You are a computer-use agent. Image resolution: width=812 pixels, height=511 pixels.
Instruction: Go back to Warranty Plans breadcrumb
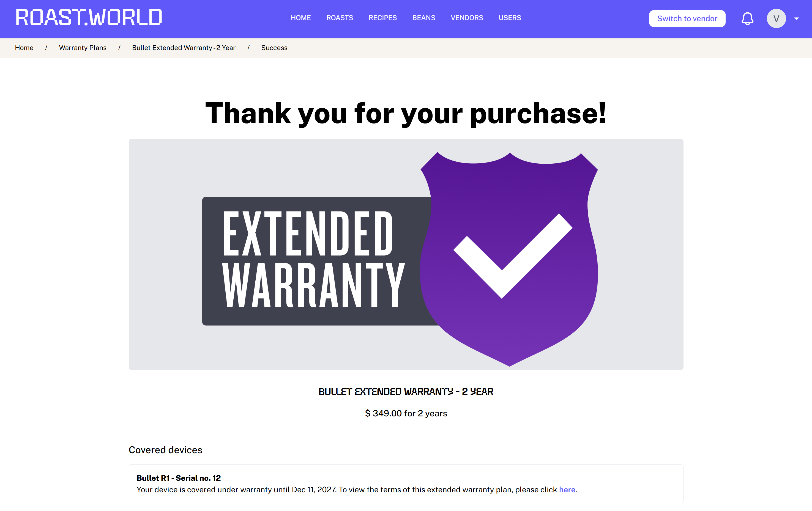pyautogui.click(x=83, y=48)
